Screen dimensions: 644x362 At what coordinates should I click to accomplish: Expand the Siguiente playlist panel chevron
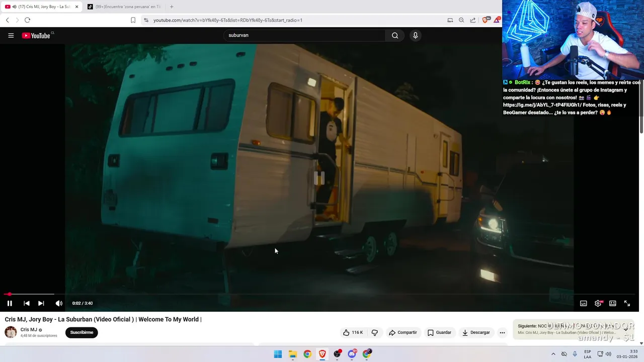(626, 329)
